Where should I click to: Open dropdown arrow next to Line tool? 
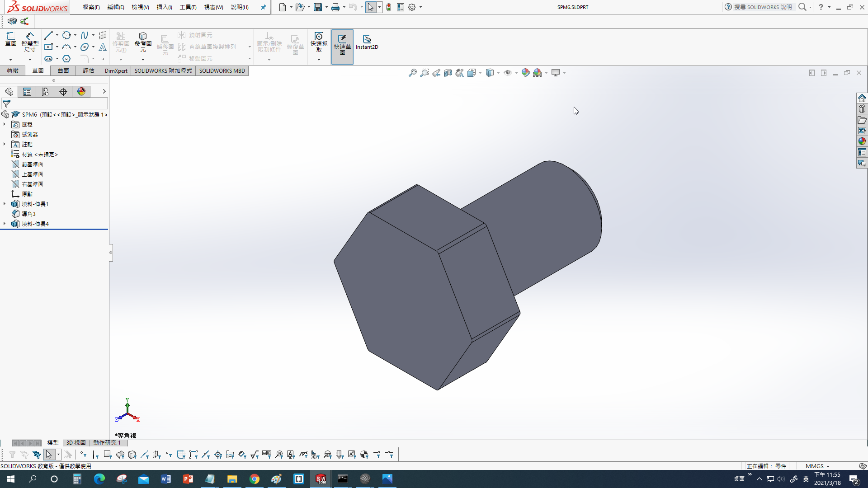[x=57, y=35]
